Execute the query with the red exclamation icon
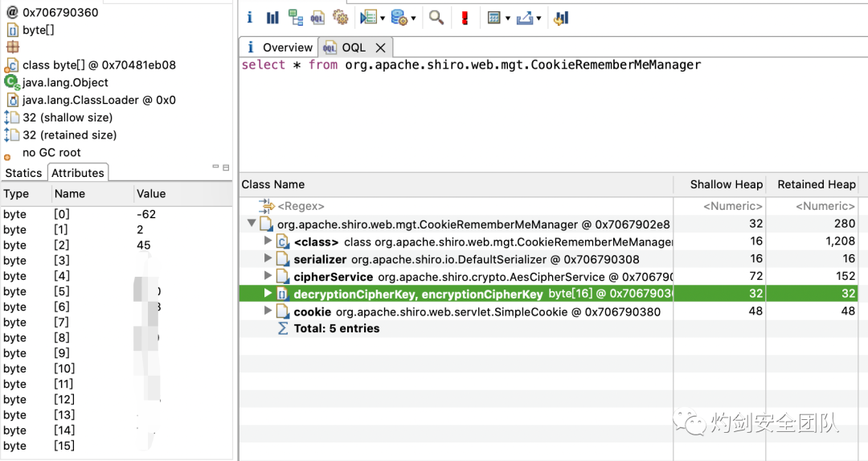Viewport: 868px width, 461px height. (x=465, y=18)
